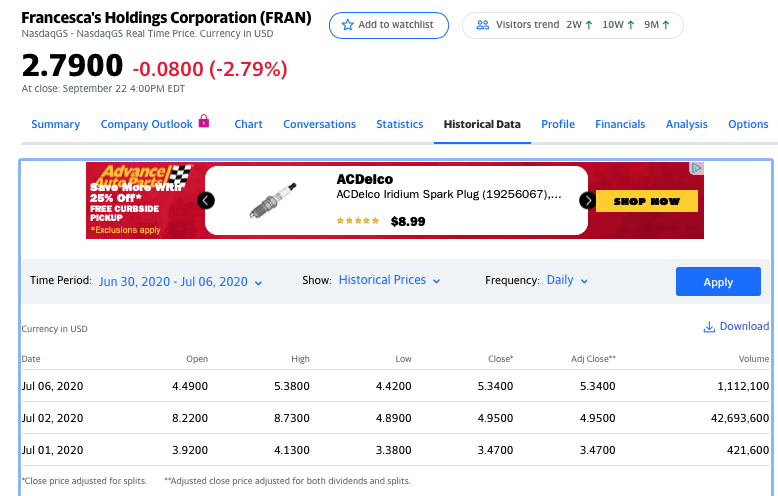Click the star icon in Add to watchlist
778x496 pixels.
348,25
